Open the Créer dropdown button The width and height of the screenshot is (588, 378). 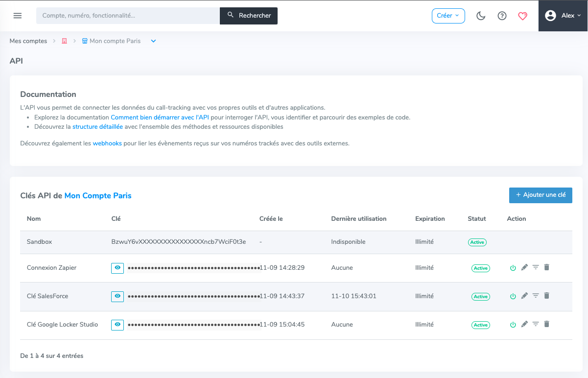point(448,16)
